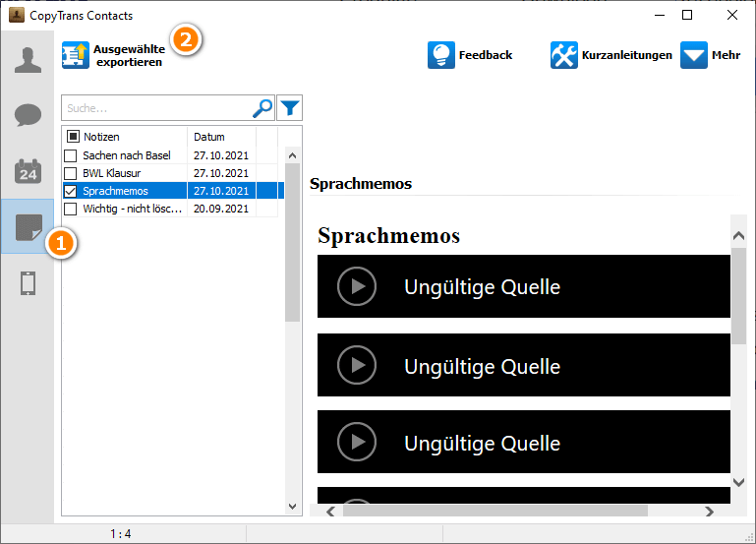Open the device phone icon in sidebar

28,283
